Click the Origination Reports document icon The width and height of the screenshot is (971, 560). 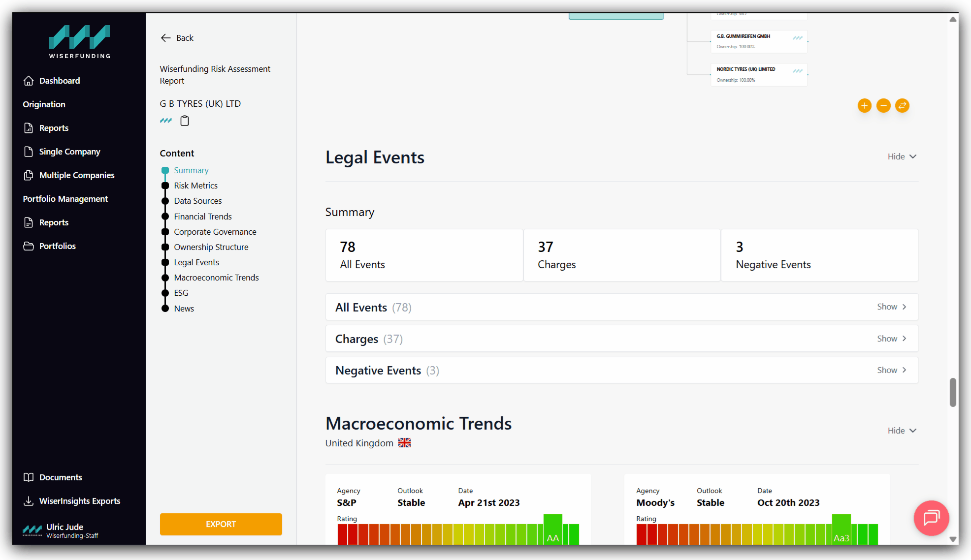pyautogui.click(x=29, y=128)
